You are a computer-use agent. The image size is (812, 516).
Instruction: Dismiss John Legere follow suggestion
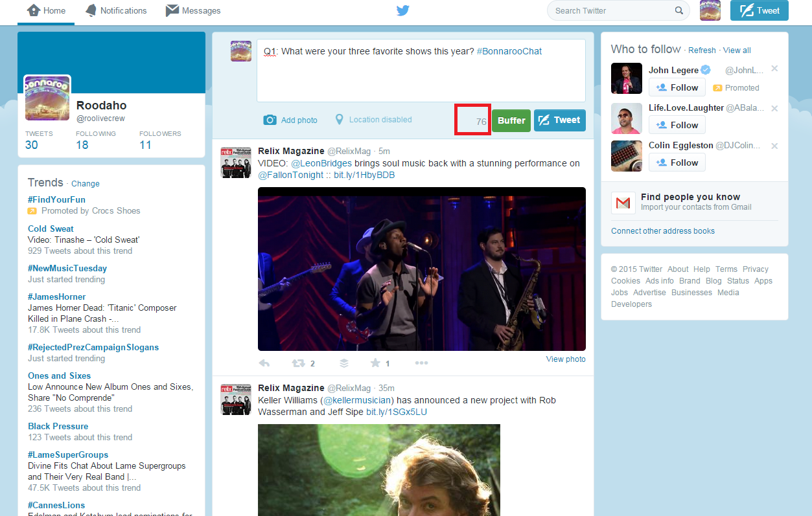pos(774,69)
